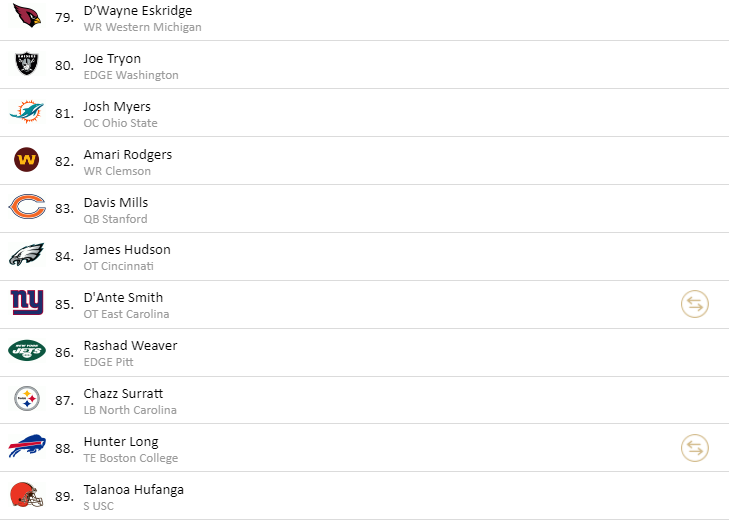Select the James Hudson pick 84 row
This screenshot has height=521, width=729.
click(364, 257)
